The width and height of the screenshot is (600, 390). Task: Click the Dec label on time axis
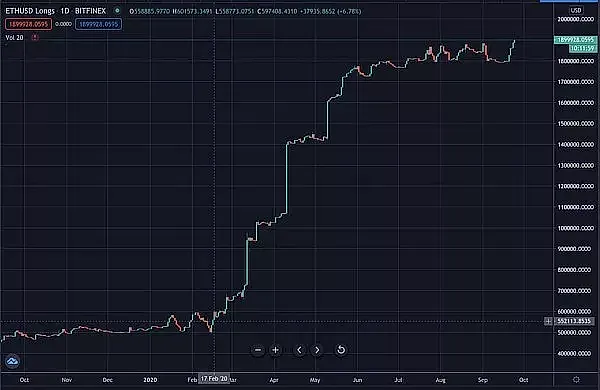[108, 380]
